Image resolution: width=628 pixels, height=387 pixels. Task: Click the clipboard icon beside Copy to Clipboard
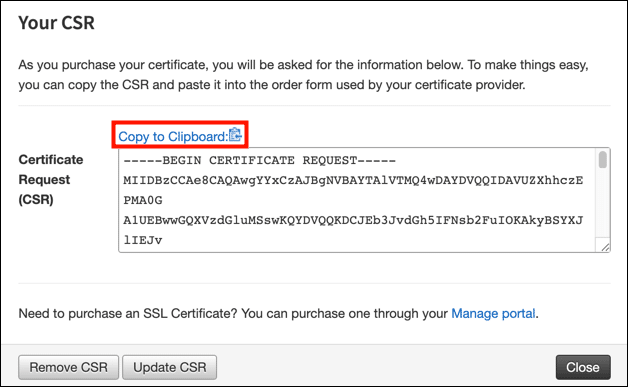(x=235, y=135)
